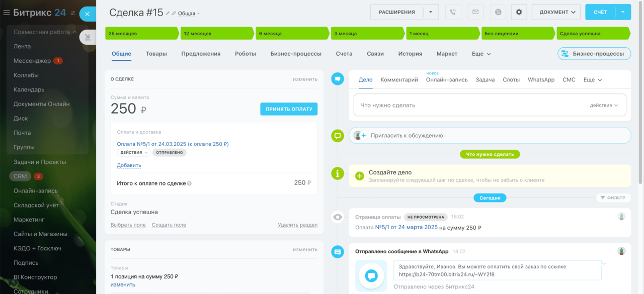
Task: Focus the Что нужно сделать input field
Action: (x=490, y=106)
